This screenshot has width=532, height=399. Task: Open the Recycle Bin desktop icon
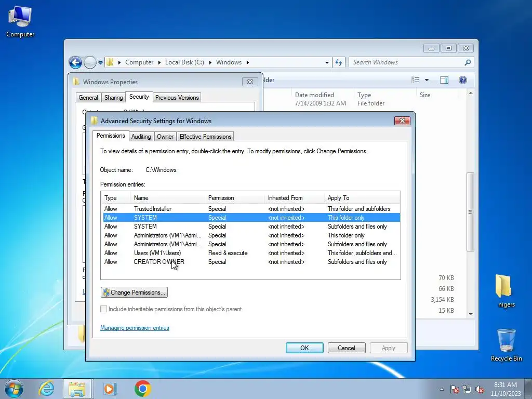coord(506,345)
